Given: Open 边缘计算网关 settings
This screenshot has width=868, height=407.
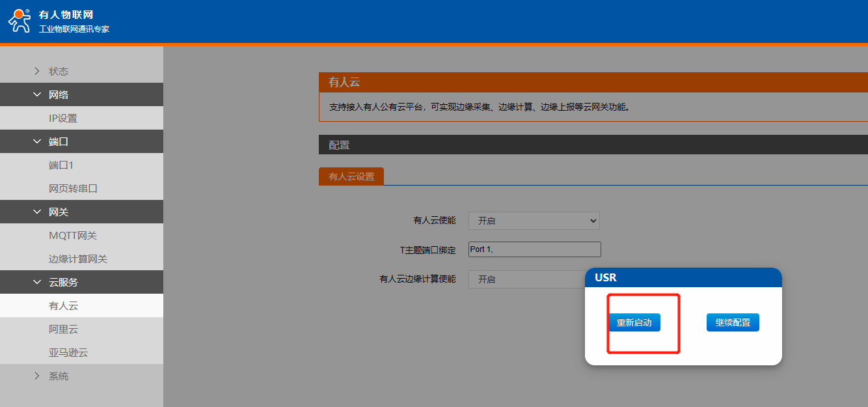Looking at the screenshot, I should 78,259.
